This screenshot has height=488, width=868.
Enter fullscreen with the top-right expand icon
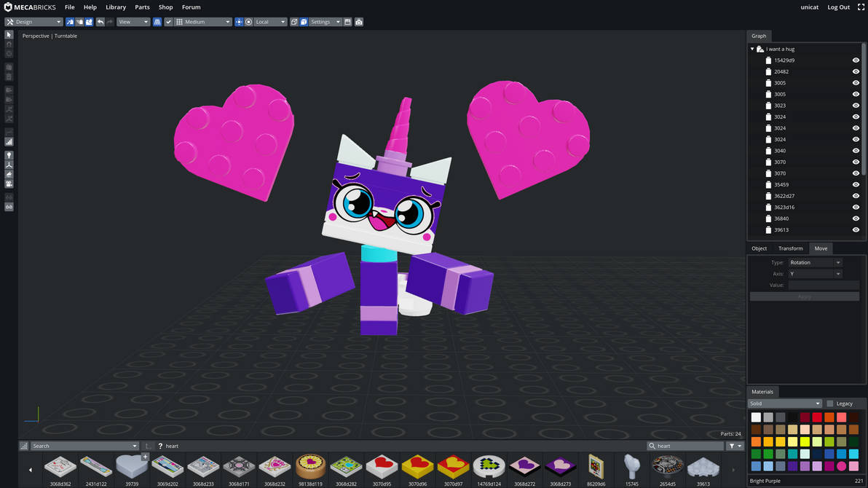[x=861, y=7]
